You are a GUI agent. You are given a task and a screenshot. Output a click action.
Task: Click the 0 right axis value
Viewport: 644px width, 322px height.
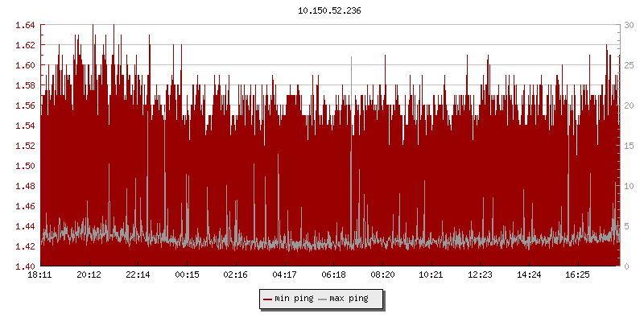pos(625,266)
